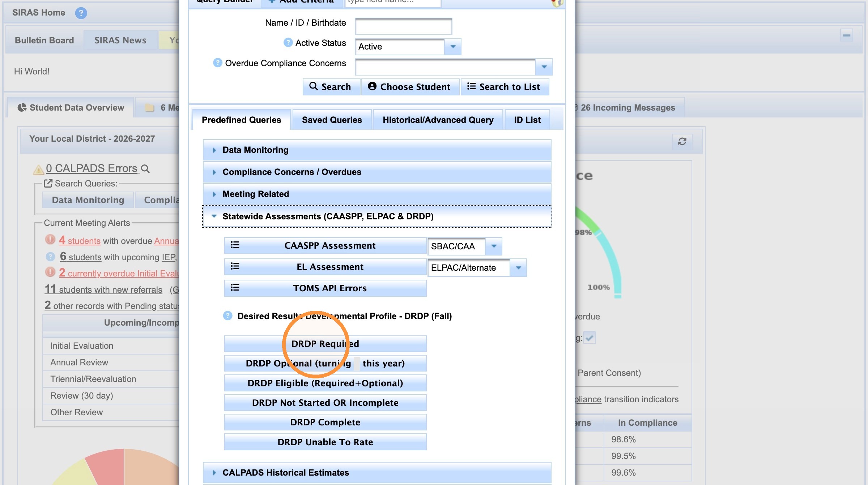Click the Active Status help icon
Image resolution: width=868 pixels, height=485 pixels.
[x=288, y=43]
